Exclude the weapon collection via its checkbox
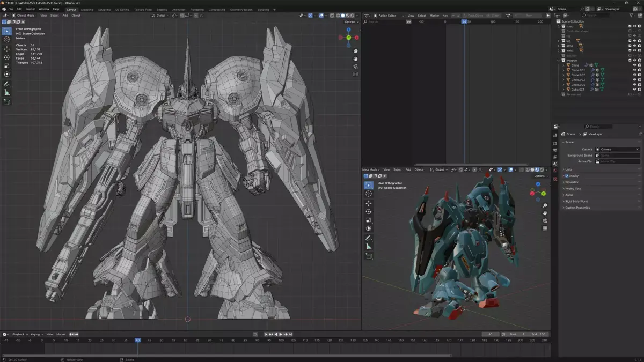 630,60
